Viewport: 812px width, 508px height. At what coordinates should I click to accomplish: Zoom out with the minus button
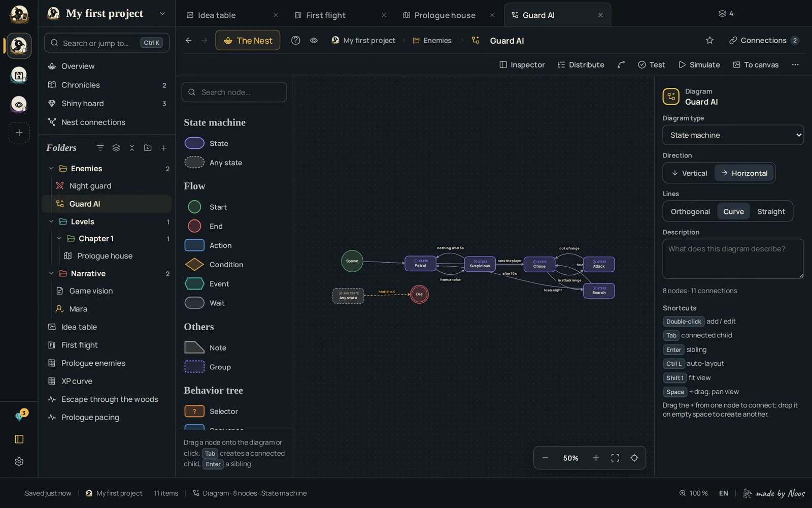545,458
